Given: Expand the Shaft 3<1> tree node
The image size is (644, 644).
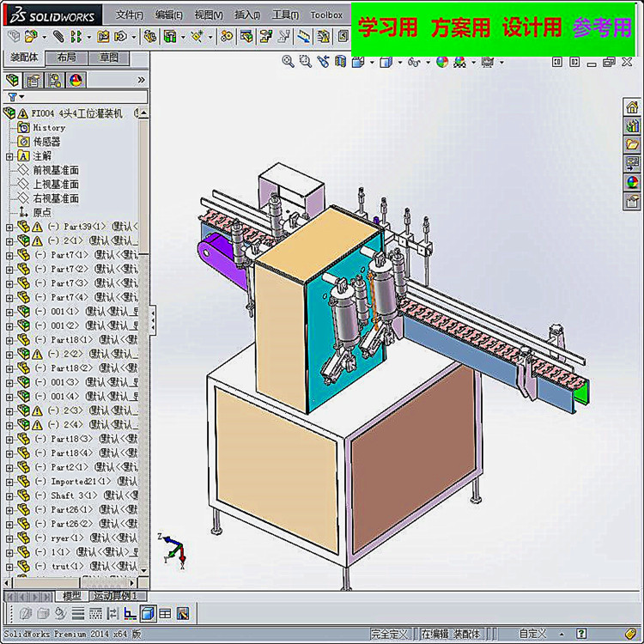Looking at the screenshot, I should (9, 495).
